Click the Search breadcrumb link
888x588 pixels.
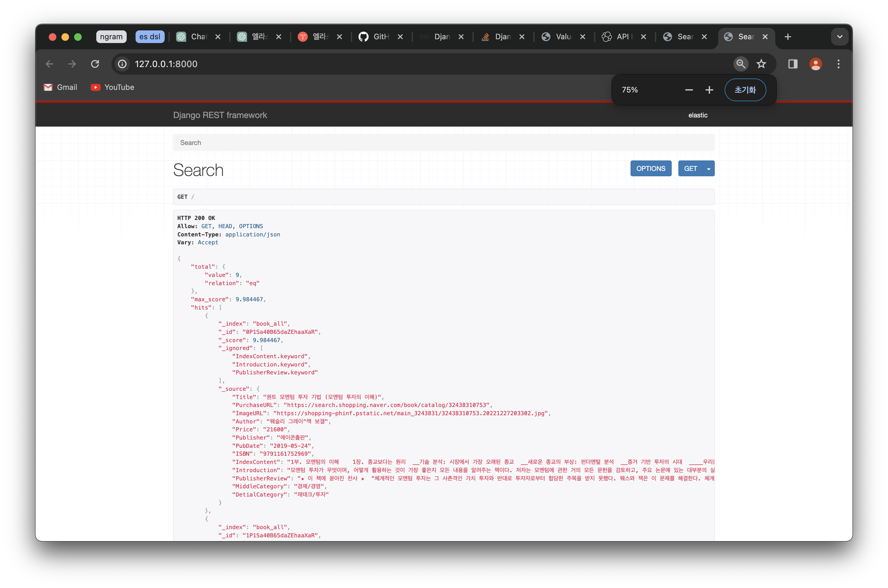191,142
